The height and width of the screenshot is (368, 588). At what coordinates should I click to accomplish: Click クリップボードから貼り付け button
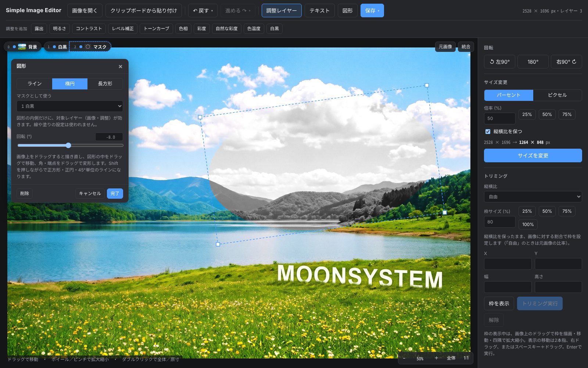click(144, 11)
